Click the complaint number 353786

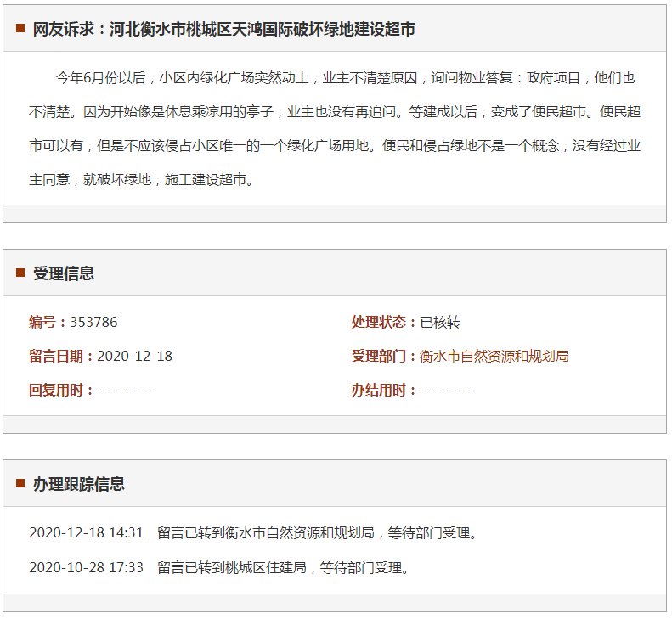tap(93, 322)
